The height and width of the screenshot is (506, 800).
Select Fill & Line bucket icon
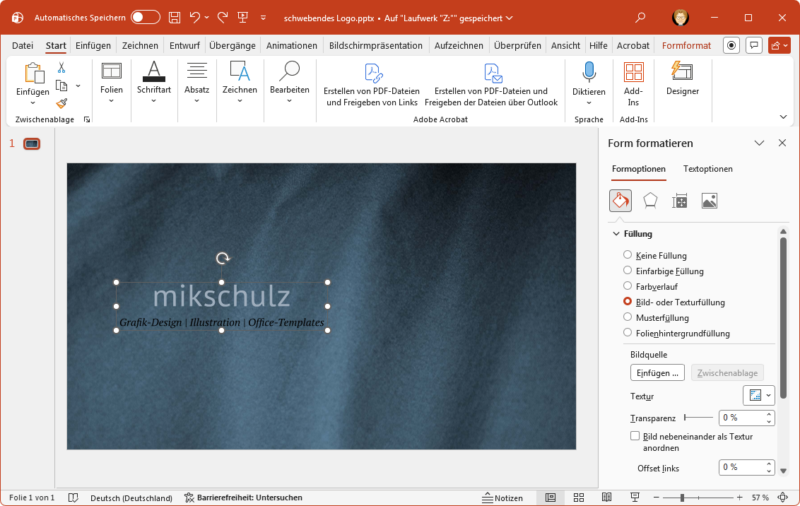[x=620, y=200]
